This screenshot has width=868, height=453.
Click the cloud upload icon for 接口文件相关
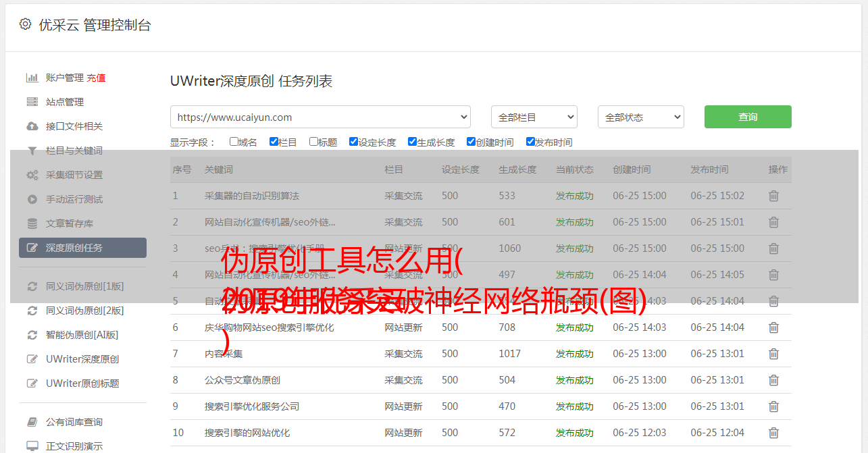click(x=32, y=126)
